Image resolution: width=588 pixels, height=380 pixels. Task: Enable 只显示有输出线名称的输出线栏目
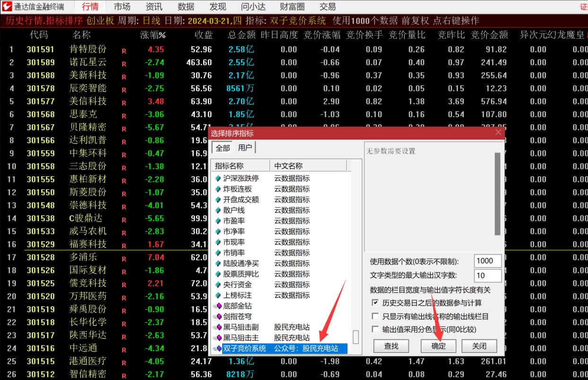tap(375, 317)
